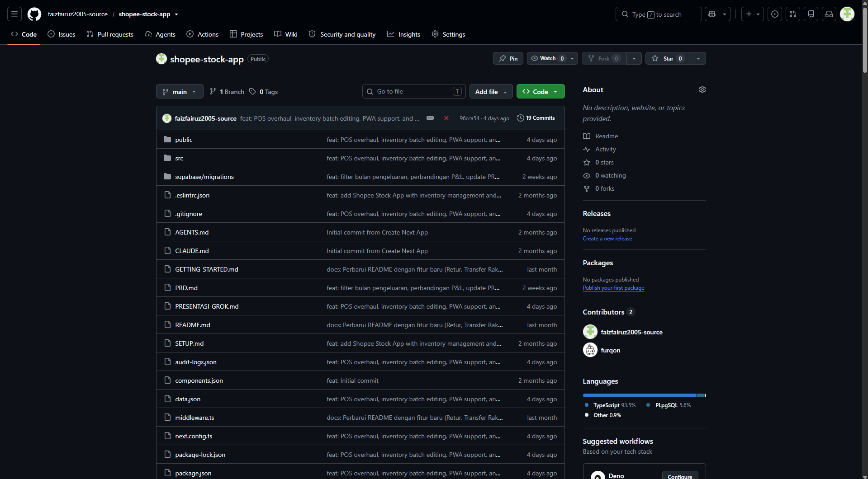Viewport: 868px width, 479px height.
Task: Switch to the Pull requests tab
Action: (x=110, y=34)
